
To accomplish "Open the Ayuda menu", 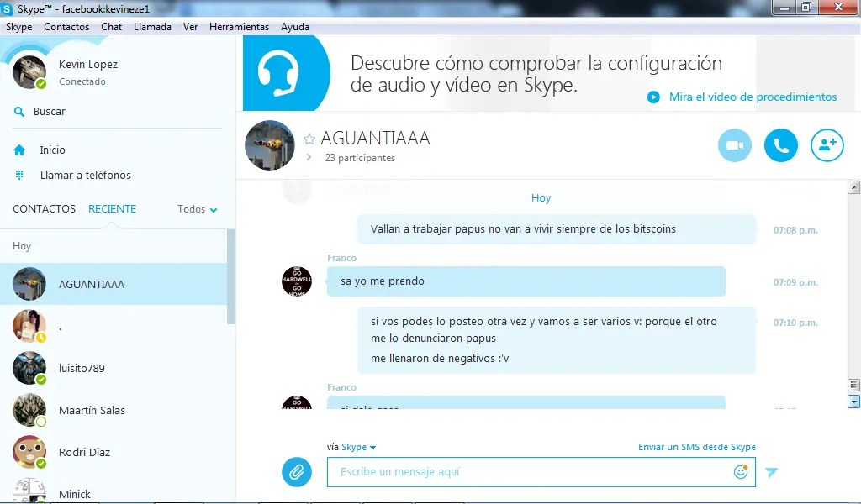I will (x=295, y=26).
